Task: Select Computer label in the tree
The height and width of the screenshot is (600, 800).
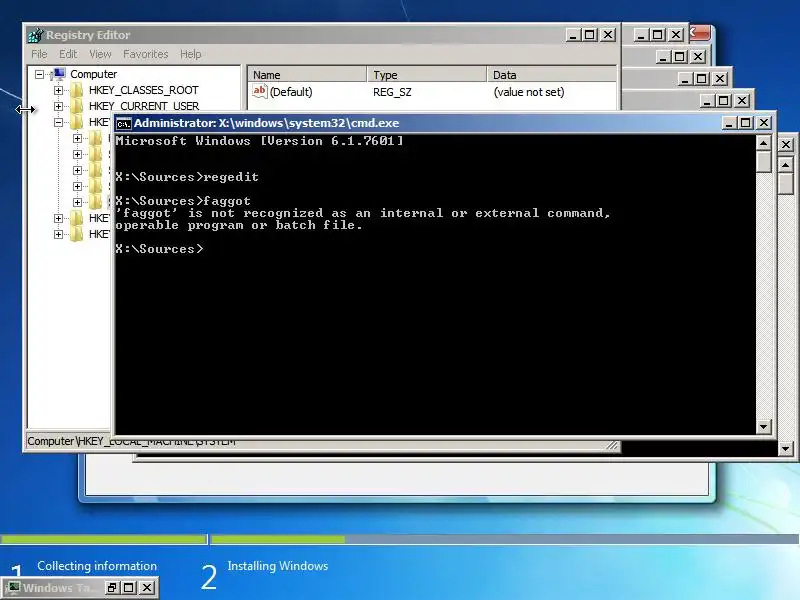Action: point(93,74)
